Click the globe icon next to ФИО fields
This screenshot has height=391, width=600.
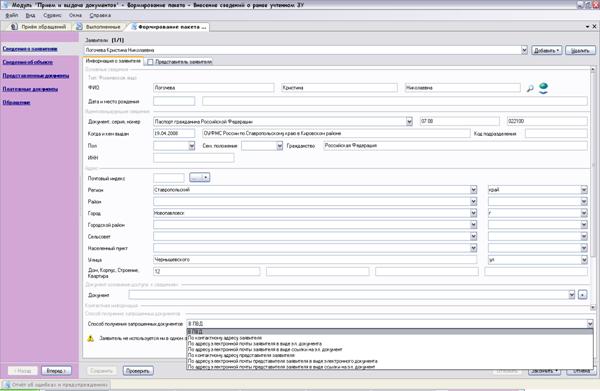[543, 88]
